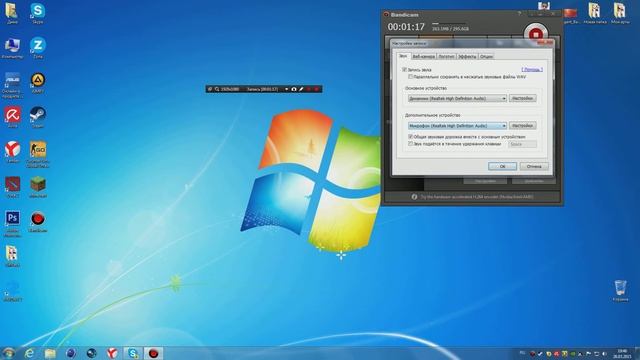Switch to the 'Эффекты' tab
Screen dimensions: 640x360
(467, 56)
